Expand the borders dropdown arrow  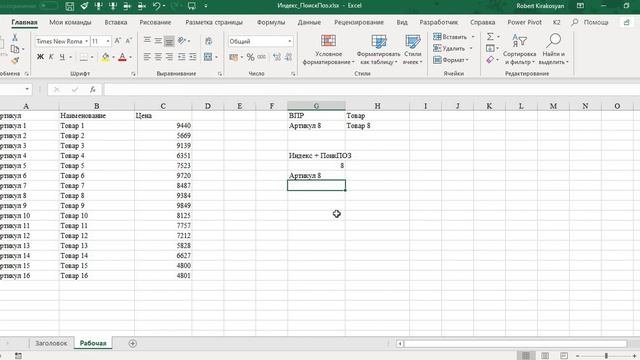coord(92,57)
